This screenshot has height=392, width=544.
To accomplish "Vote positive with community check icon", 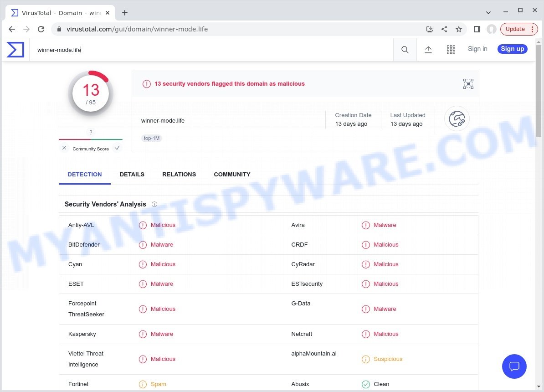I will pyautogui.click(x=117, y=148).
